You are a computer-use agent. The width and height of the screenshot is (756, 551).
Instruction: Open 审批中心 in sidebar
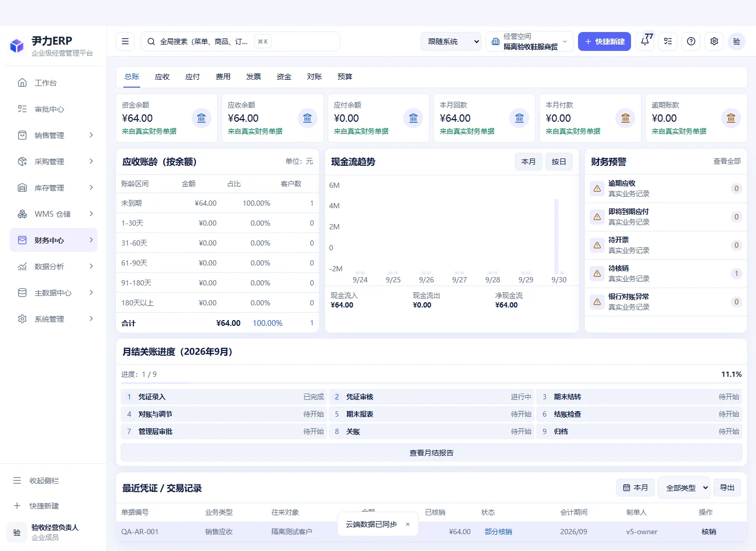point(54,109)
